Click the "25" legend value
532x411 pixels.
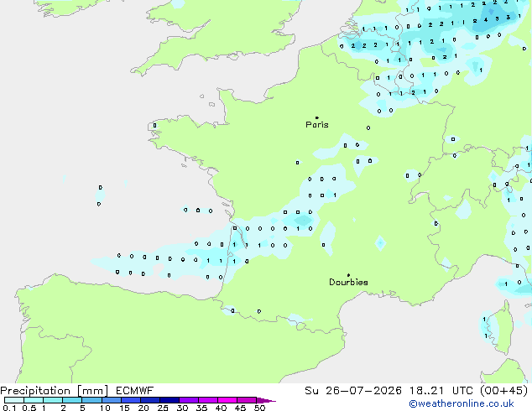click(x=163, y=408)
